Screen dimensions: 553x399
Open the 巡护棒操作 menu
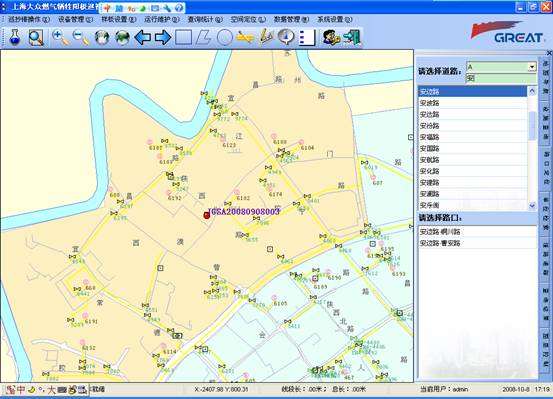(x=29, y=19)
